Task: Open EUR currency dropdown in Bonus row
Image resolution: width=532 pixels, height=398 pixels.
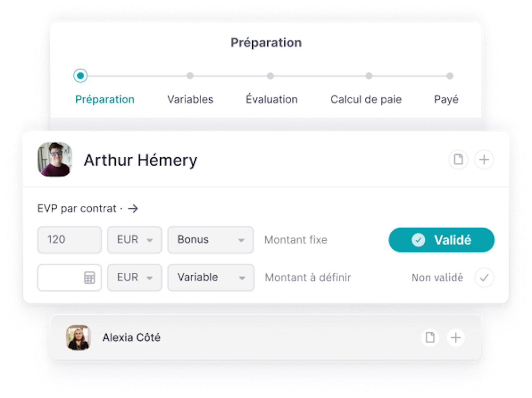Action: point(135,240)
